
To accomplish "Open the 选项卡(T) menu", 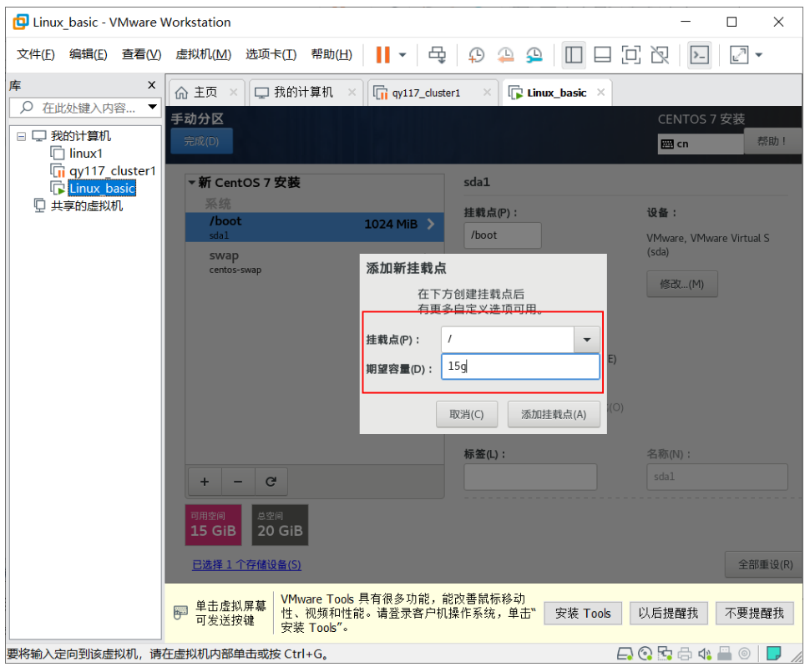I will tap(271, 54).
